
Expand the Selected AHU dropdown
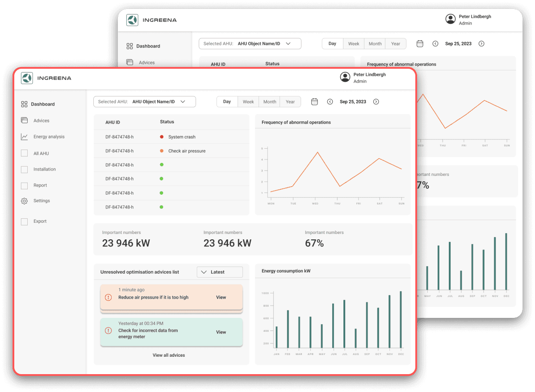pyautogui.click(x=145, y=102)
